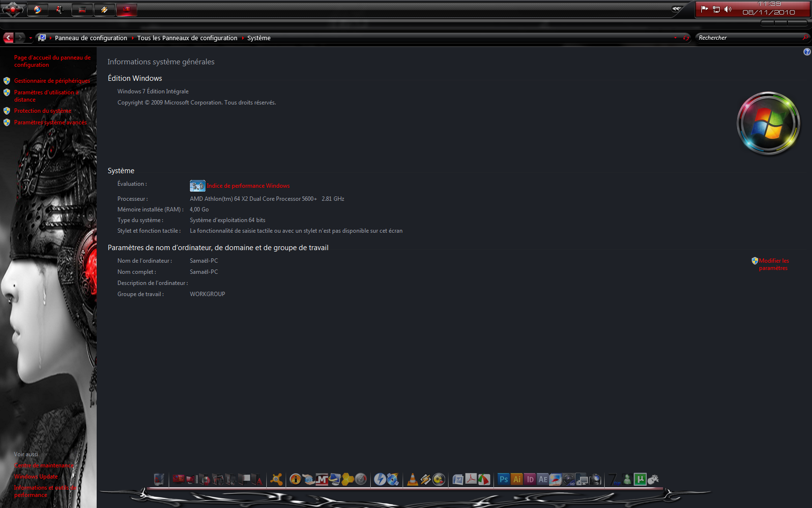Open Indice de performance Windows link
Image resolution: width=812 pixels, height=508 pixels.
tap(248, 186)
